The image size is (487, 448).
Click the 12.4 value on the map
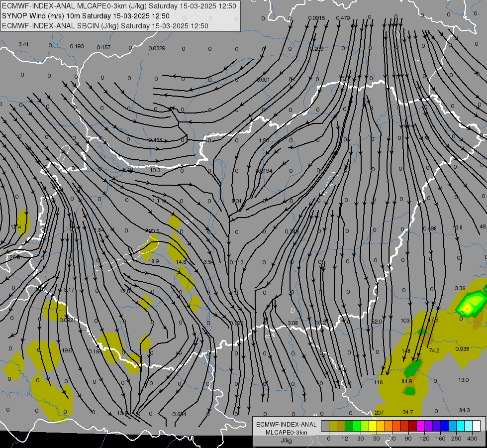coord(15,227)
